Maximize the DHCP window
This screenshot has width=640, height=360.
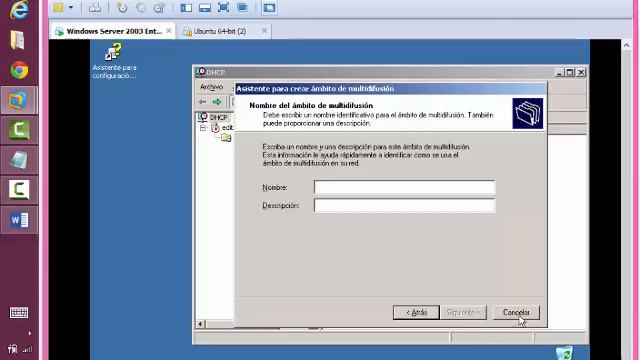coord(570,73)
